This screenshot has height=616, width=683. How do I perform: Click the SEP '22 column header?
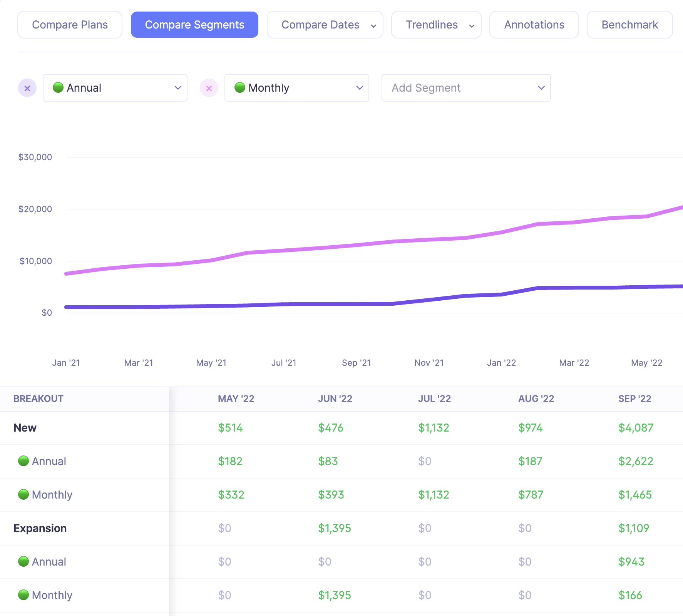pos(634,398)
